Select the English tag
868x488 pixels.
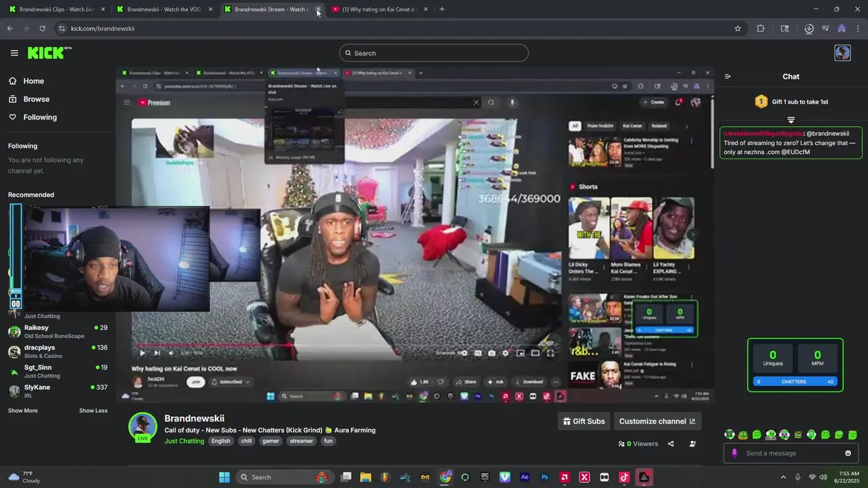tap(220, 441)
